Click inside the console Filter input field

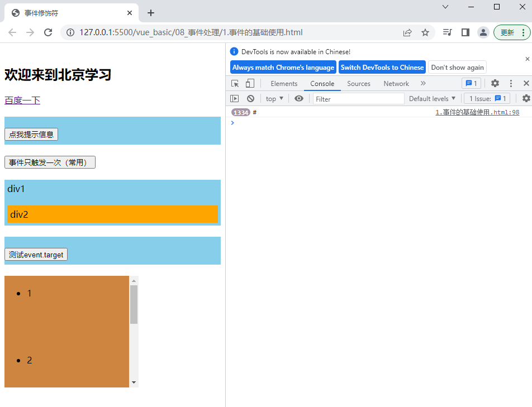tap(358, 98)
